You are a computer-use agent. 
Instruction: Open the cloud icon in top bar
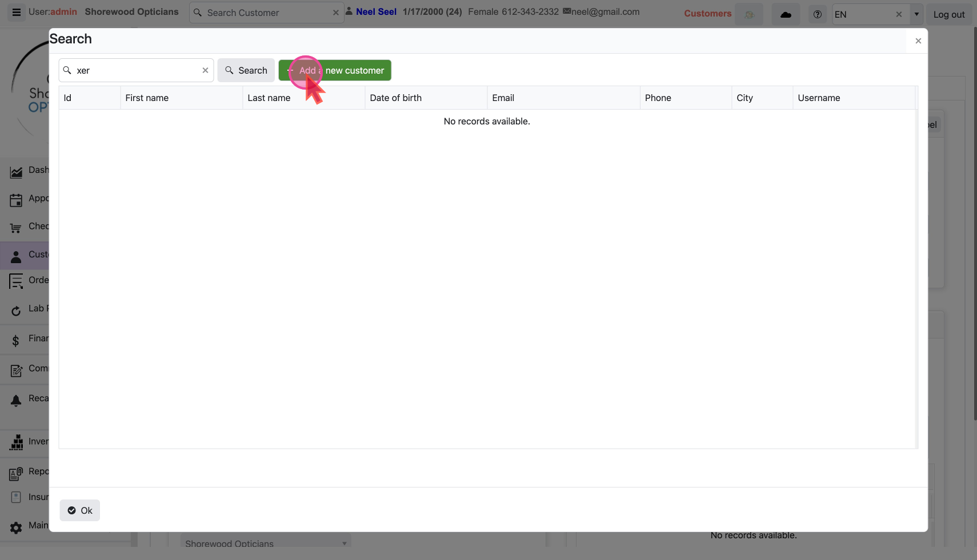[786, 14]
